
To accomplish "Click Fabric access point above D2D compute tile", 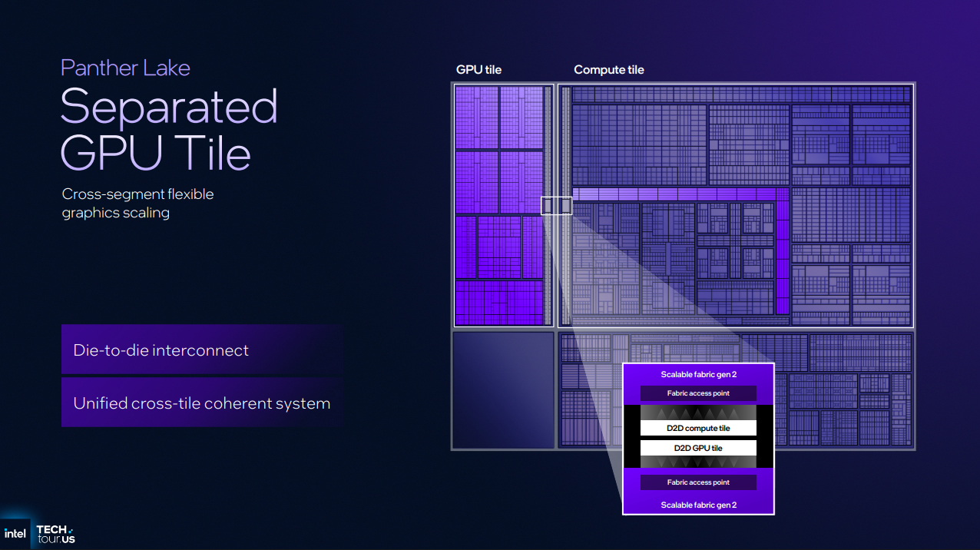I will 698,393.
